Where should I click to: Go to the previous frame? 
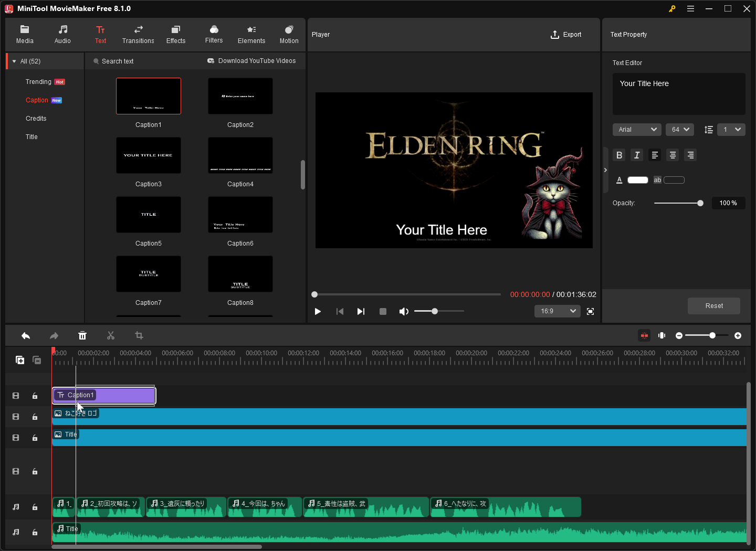[x=340, y=312]
